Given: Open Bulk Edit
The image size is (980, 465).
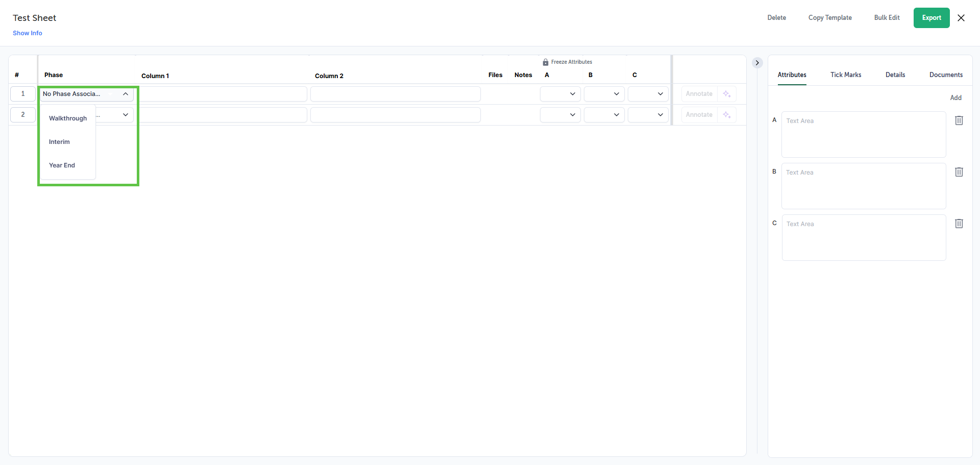Looking at the screenshot, I should 887,18.
